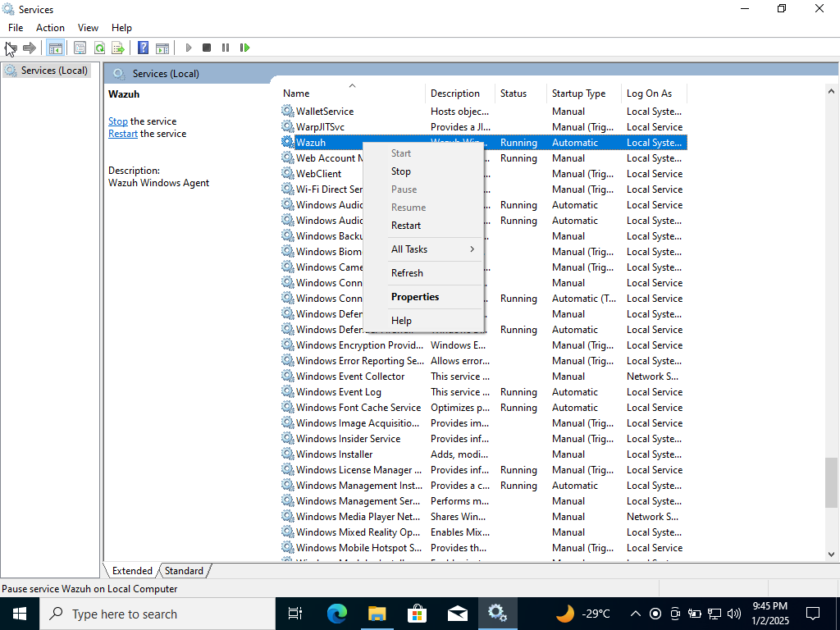Sort services by the Startup Type column

pos(579,94)
